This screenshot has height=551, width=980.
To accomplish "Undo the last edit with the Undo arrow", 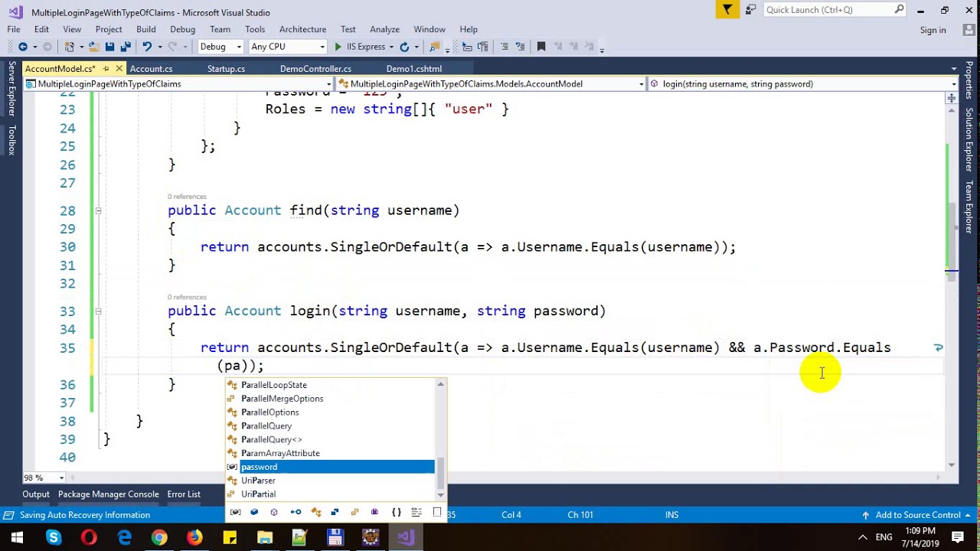I will (147, 47).
